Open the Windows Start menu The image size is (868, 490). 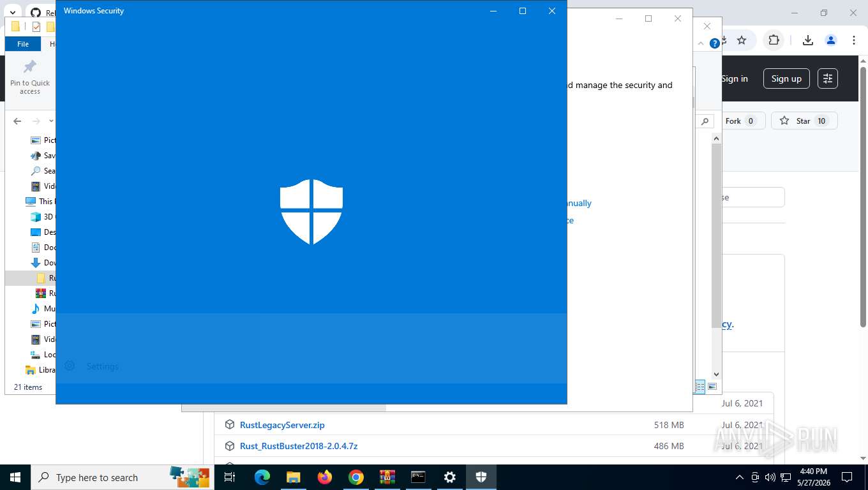coord(15,477)
